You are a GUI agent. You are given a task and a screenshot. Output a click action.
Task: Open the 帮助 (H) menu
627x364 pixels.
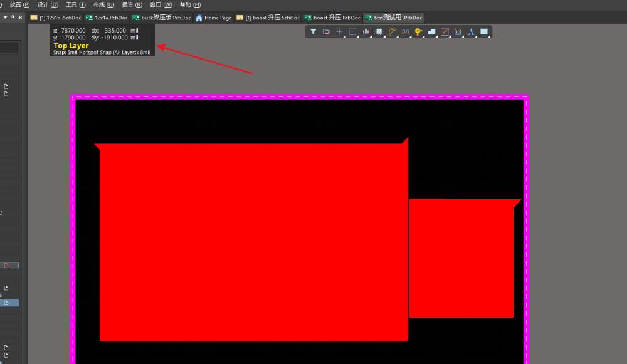(190, 5)
